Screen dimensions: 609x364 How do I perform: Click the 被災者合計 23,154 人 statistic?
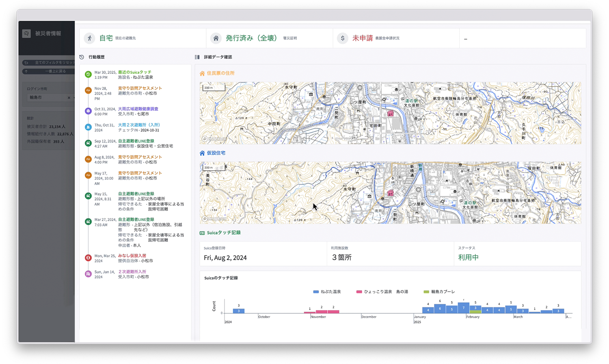(x=46, y=127)
